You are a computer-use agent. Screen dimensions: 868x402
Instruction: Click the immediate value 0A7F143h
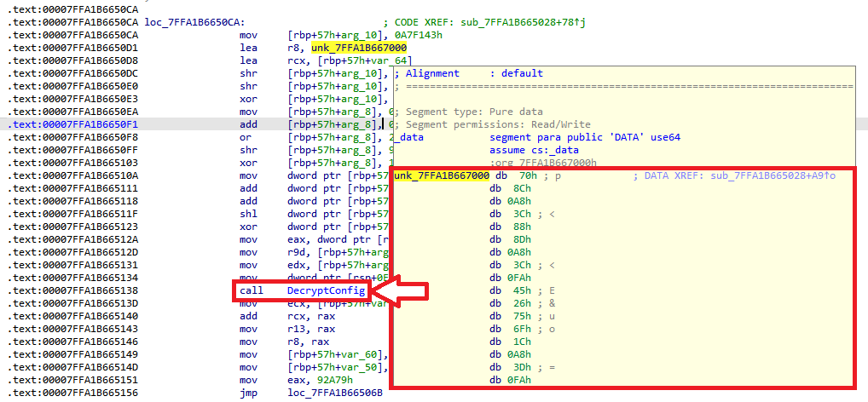pyautogui.click(x=418, y=36)
